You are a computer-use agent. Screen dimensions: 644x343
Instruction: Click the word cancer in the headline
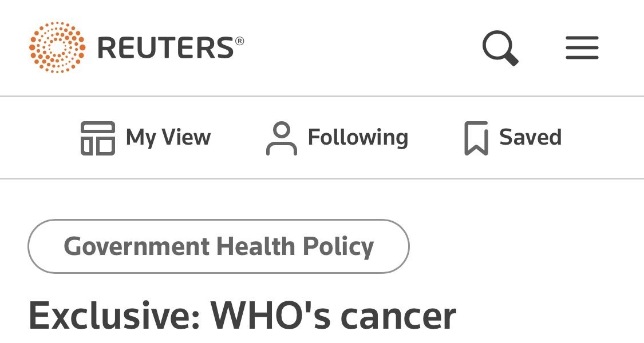pos(398,315)
